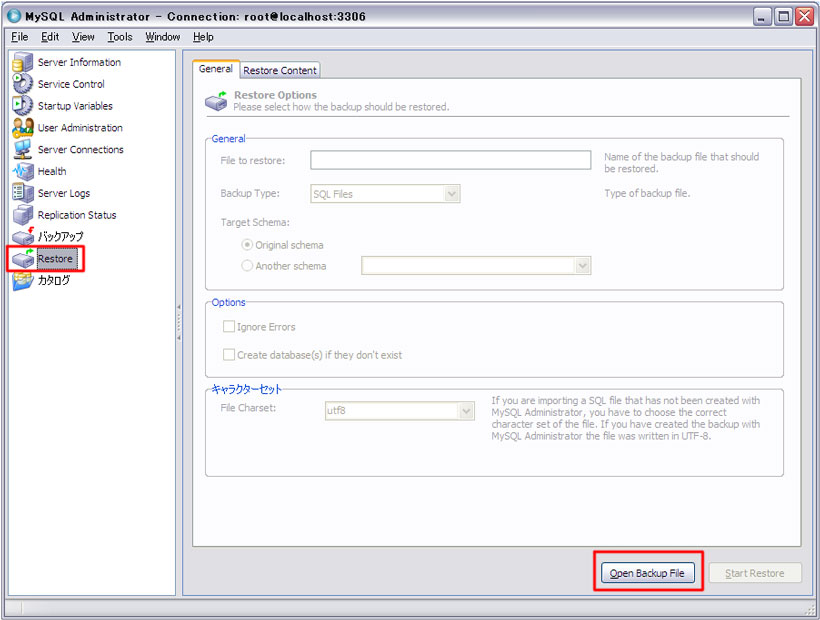Viewport: 820px width, 620px height.
Task: Open the Help menu
Action: point(203,37)
